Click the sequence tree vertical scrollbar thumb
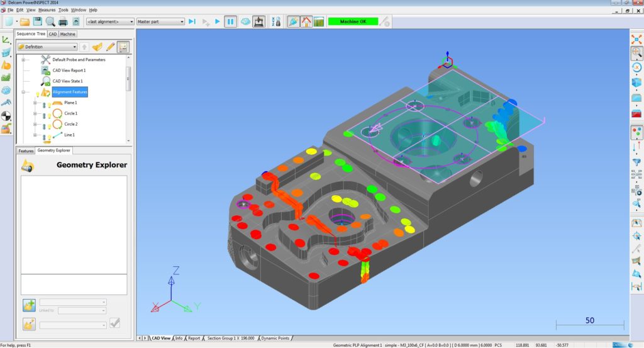Image resolution: width=644 pixels, height=348 pixels. coord(128,79)
